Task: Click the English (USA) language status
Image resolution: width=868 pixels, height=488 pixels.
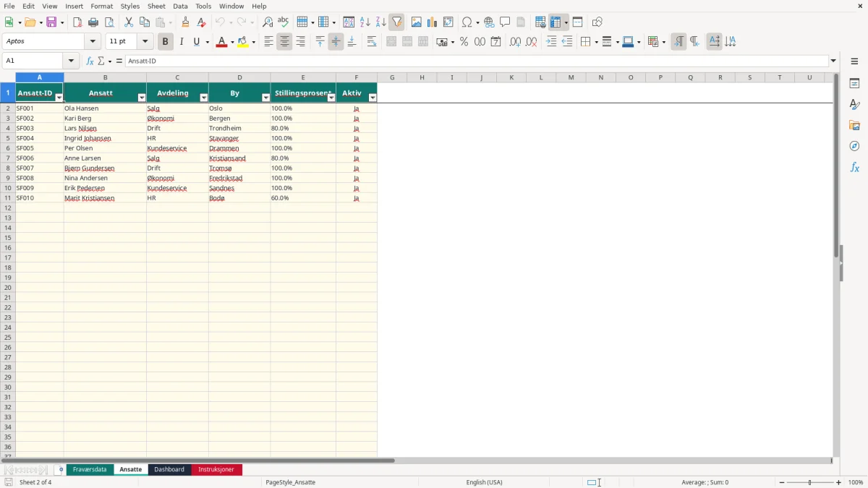Action: (484, 482)
